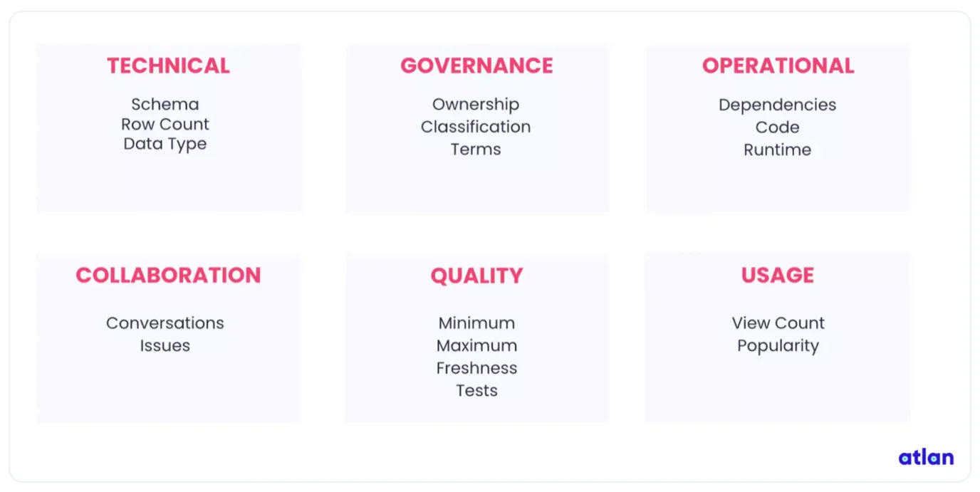
Task: Select the OPERATIONAL heading
Action: tap(778, 66)
